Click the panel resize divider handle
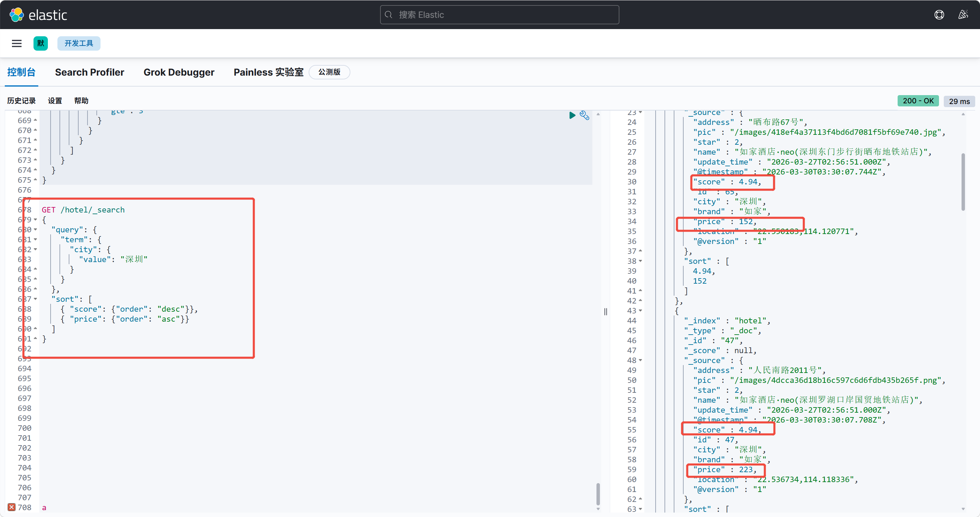Screen dimensions: 980x517 pos(605,312)
